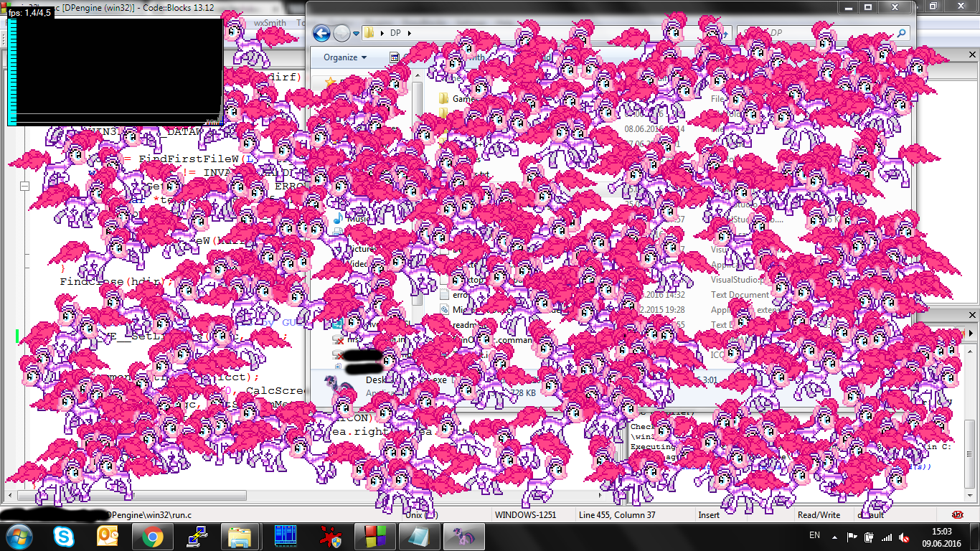Click the Insert mode status field
This screenshot has height=551, width=980.
point(709,515)
